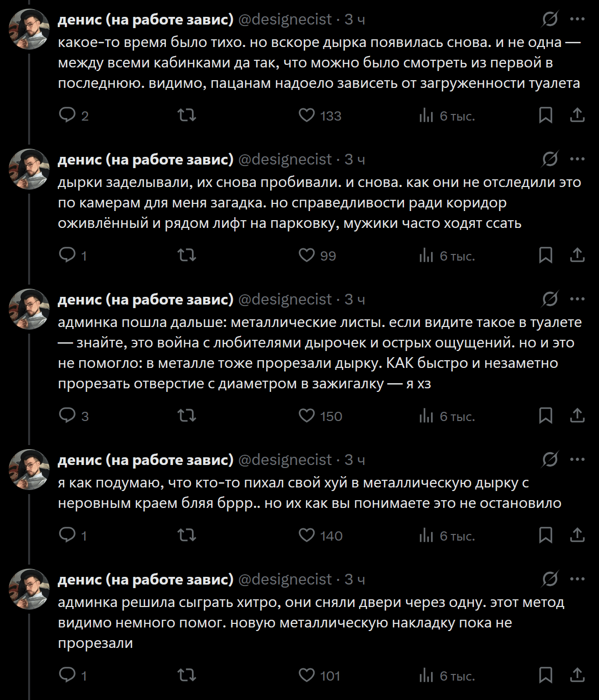Reply to the tweet starting "какое-то время было тихо"
This screenshot has width=599, height=700.
(x=67, y=115)
